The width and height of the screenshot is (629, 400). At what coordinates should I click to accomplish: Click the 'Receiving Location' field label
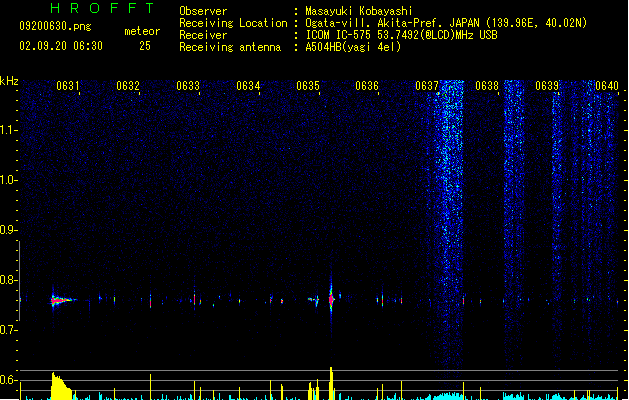pyautogui.click(x=233, y=23)
